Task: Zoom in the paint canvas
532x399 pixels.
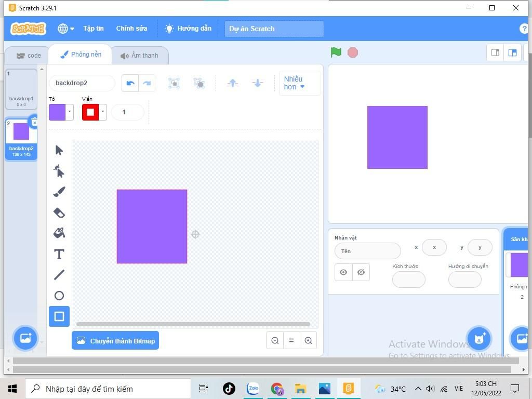Action: tap(308, 340)
